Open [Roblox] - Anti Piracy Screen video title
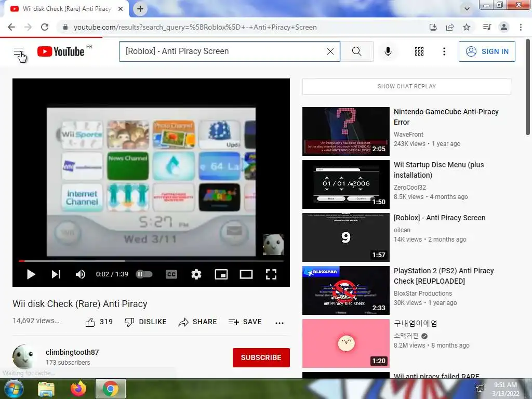The height and width of the screenshot is (399, 532). tap(440, 218)
